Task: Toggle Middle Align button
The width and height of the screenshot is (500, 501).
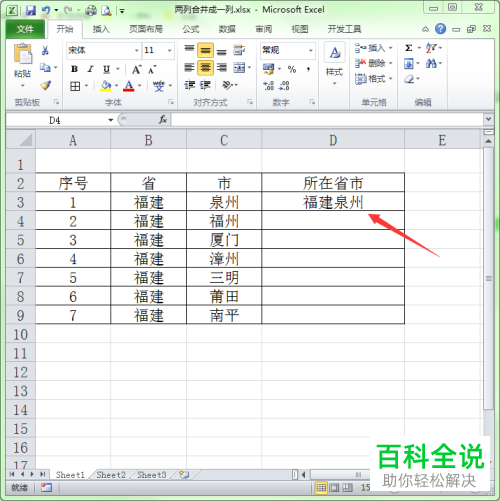Action: [x=205, y=50]
